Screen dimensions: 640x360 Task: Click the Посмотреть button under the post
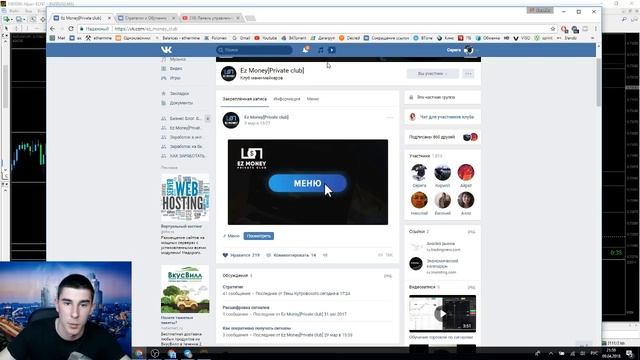[x=259, y=236]
